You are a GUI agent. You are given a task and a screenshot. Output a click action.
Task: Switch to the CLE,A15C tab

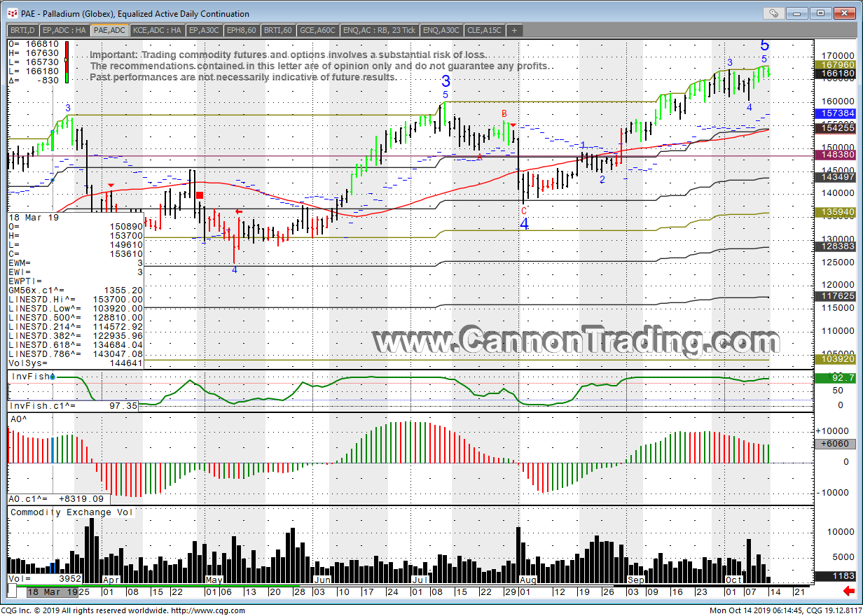coord(484,30)
